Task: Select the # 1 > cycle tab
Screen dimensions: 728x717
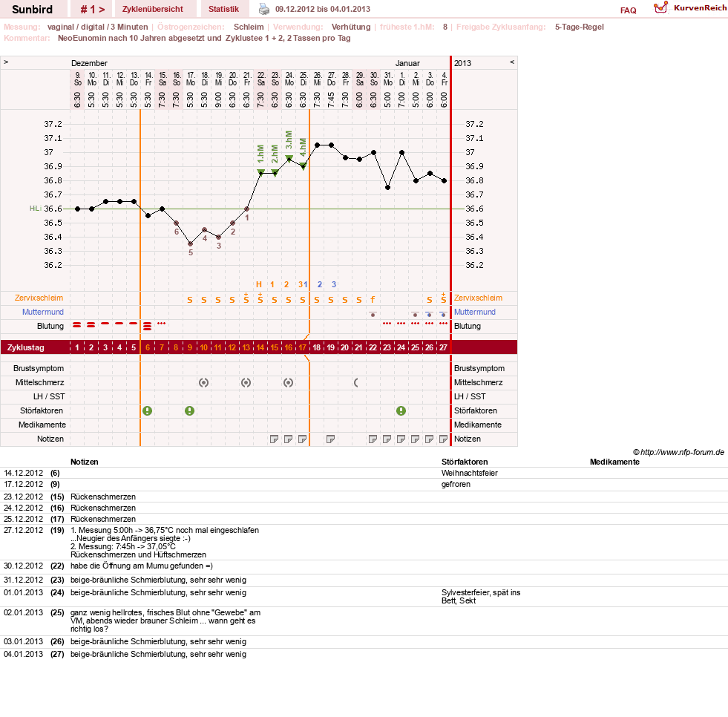Action: pyautogui.click(x=93, y=10)
